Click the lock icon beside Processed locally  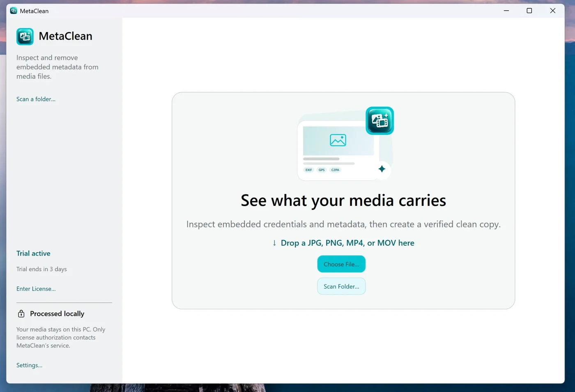point(21,314)
